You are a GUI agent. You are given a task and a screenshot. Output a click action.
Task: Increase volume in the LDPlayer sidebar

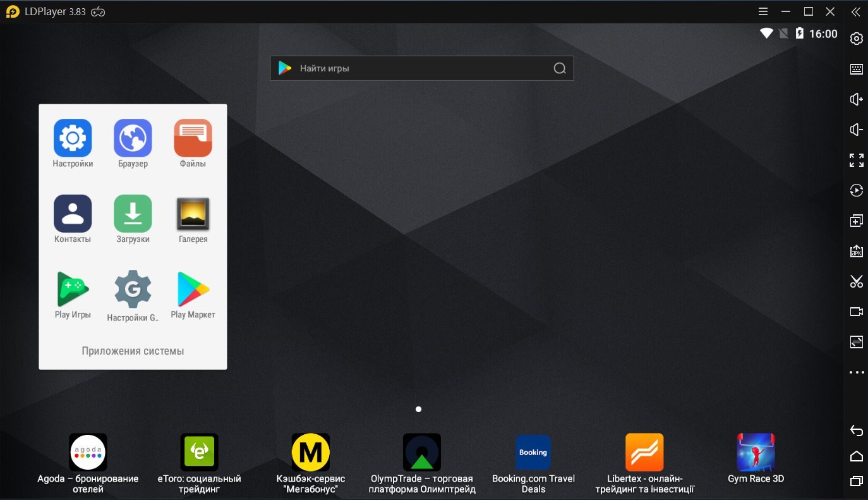(x=856, y=99)
